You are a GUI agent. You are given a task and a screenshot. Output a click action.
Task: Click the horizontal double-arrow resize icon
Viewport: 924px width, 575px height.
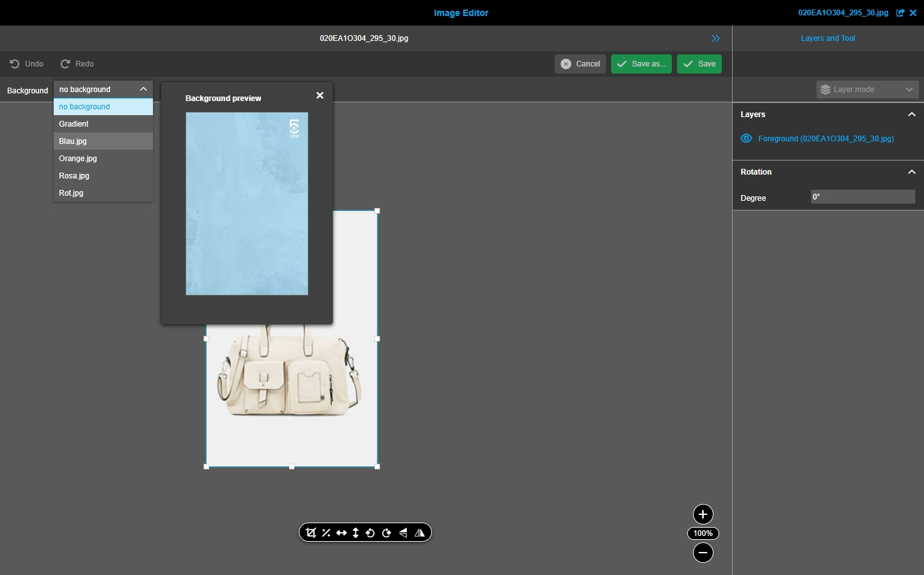coord(342,533)
